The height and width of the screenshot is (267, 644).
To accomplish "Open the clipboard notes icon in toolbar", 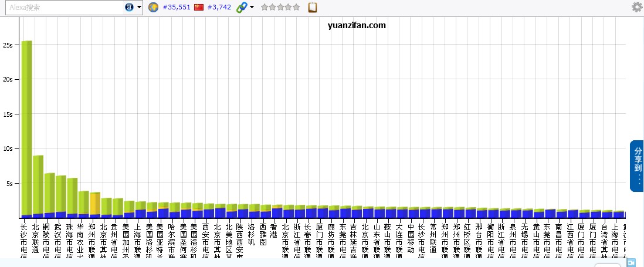I will coord(313,7).
